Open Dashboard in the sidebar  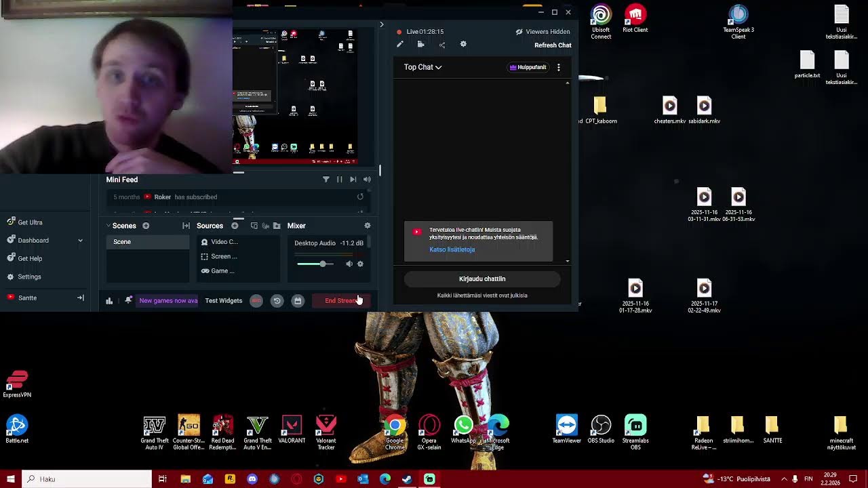tap(28, 241)
